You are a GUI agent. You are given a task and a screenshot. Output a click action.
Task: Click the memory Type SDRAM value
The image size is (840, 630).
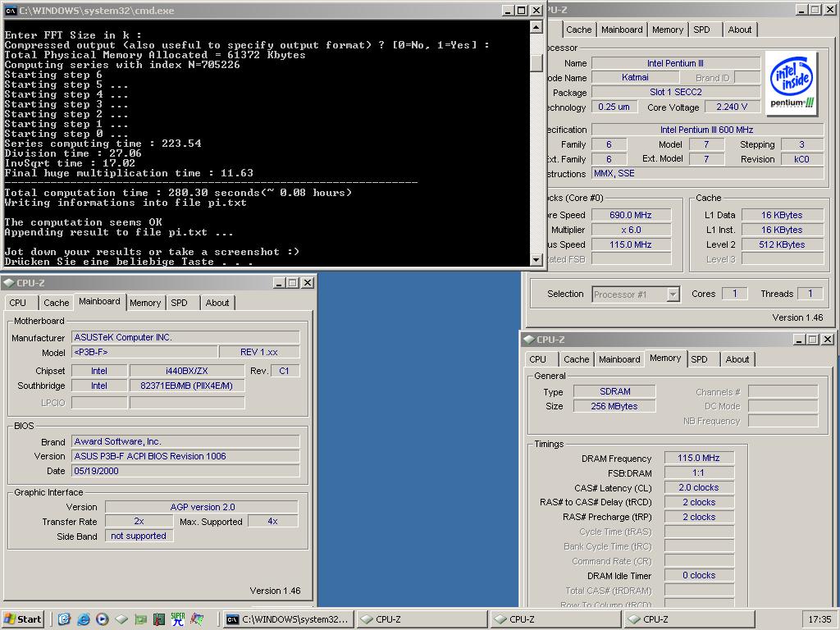pyautogui.click(x=614, y=391)
